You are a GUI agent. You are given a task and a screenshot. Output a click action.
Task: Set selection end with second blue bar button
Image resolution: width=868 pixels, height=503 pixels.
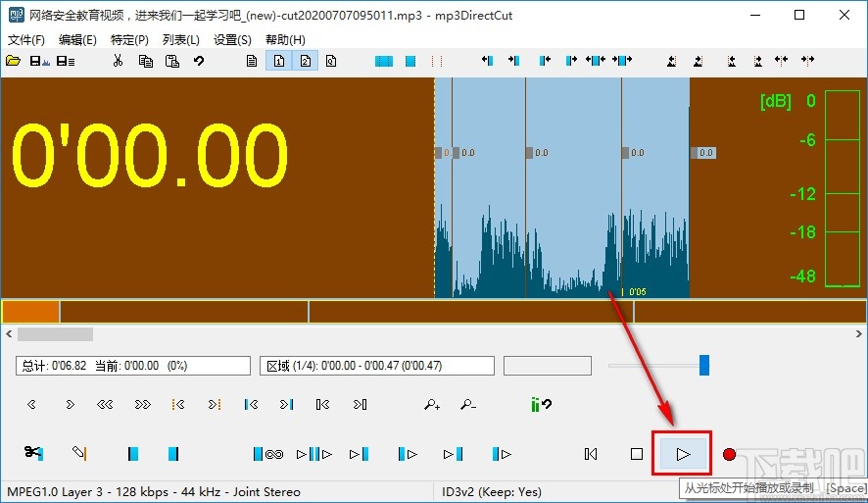173,454
